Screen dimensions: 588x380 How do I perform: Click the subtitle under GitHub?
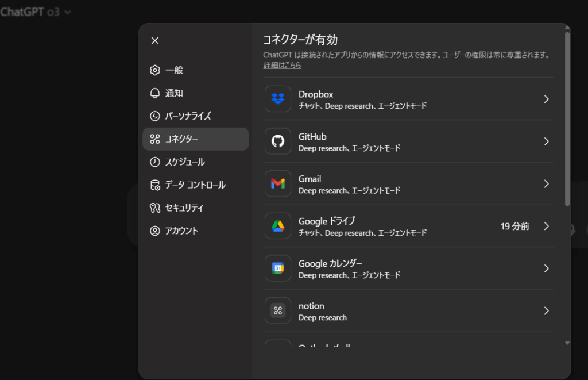tap(349, 149)
